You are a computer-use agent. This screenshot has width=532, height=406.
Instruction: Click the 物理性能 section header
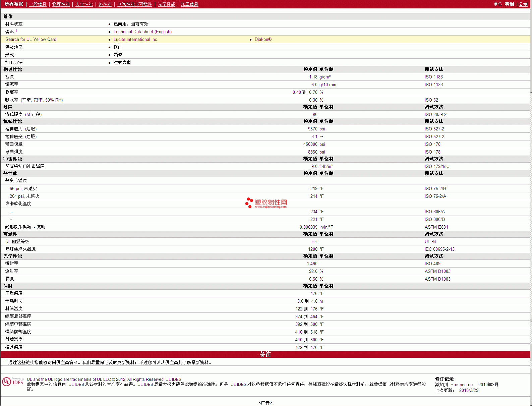click(12, 70)
